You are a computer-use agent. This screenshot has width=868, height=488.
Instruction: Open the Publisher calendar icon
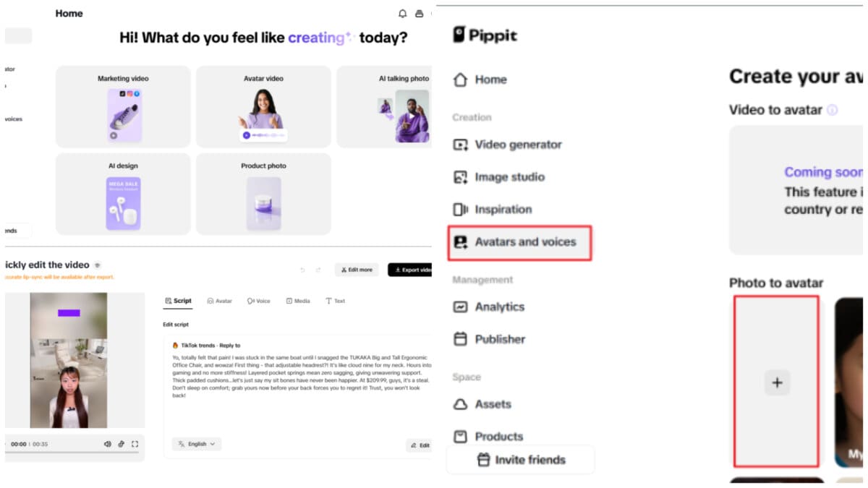tap(461, 339)
